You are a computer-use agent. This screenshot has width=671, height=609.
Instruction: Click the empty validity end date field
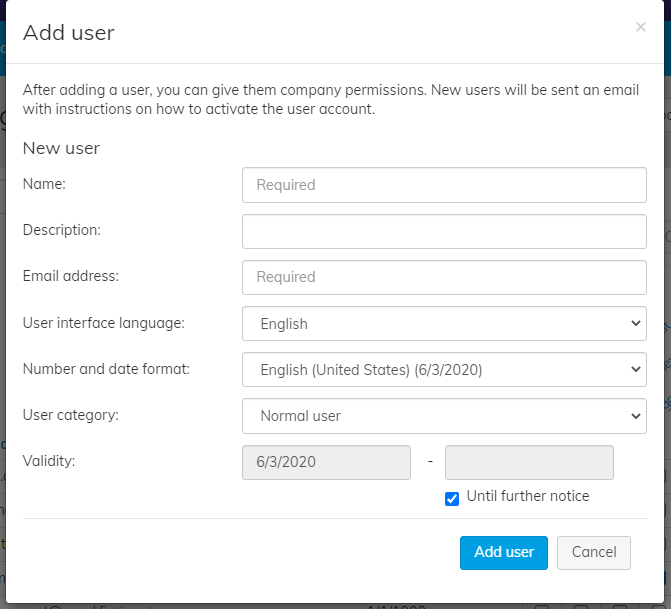(528, 463)
